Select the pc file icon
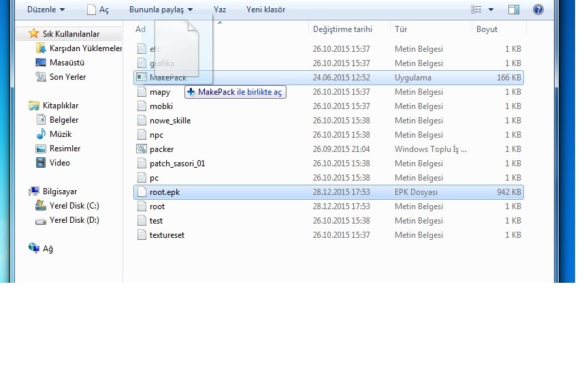Screen dimensions: 588x368 point(142,177)
